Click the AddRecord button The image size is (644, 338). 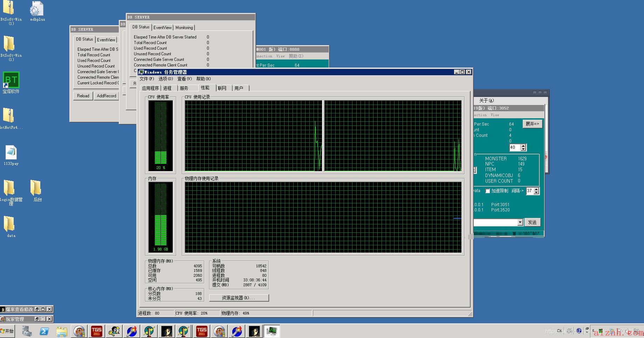[x=107, y=96]
